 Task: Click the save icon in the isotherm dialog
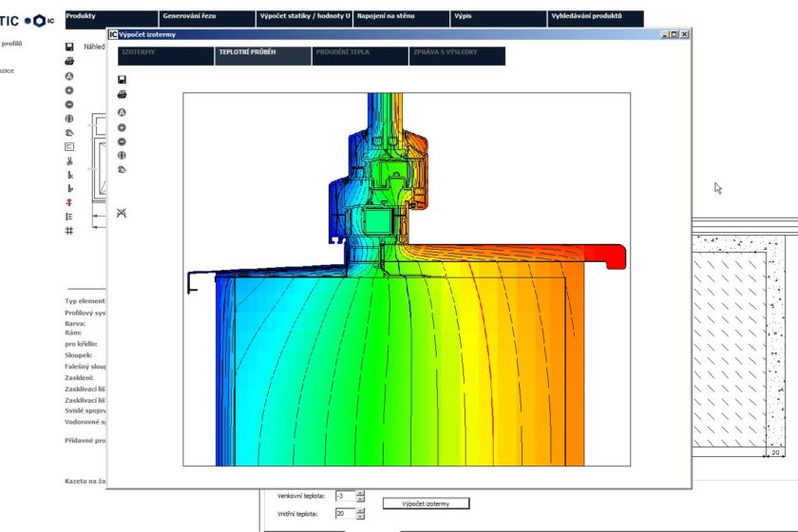pyautogui.click(x=122, y=80)
